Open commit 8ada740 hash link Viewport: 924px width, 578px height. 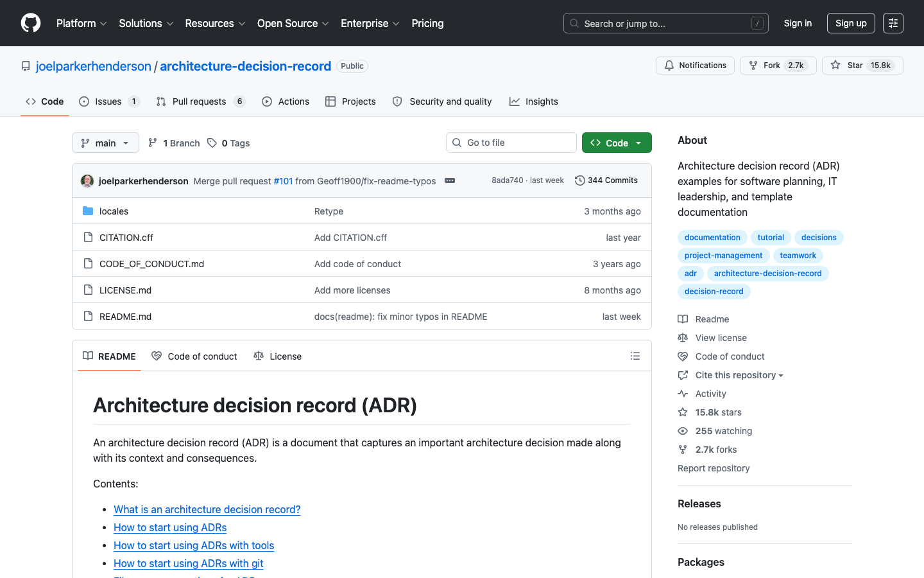pyautogui.click(x=508, y=180)
